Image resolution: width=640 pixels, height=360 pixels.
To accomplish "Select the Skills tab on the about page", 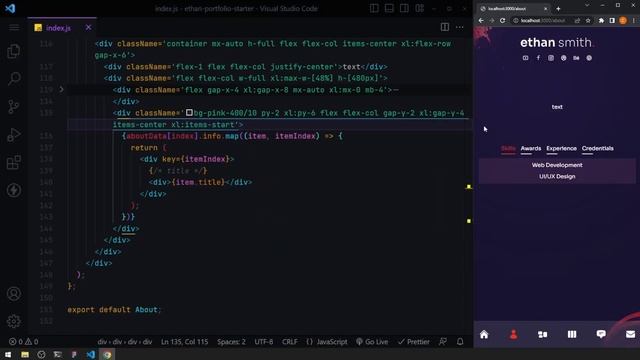I will tap(508, 149).
